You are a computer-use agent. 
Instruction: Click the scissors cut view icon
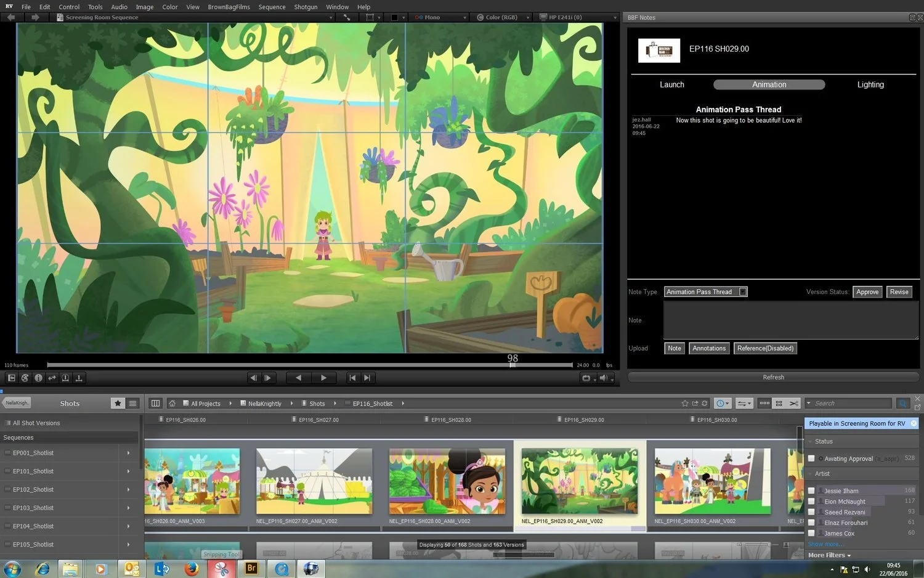pyautogui.click(x=794, y=403)
